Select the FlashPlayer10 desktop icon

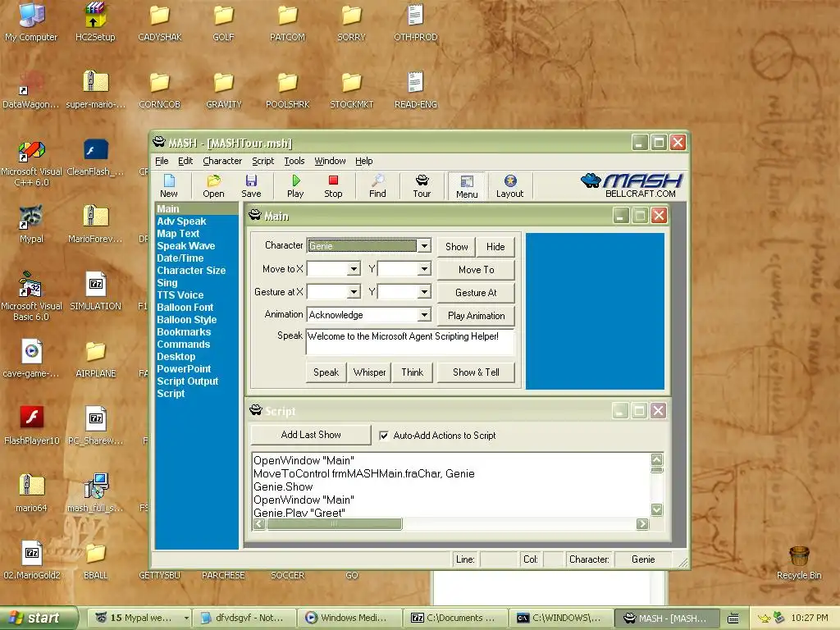pos(31,426)
